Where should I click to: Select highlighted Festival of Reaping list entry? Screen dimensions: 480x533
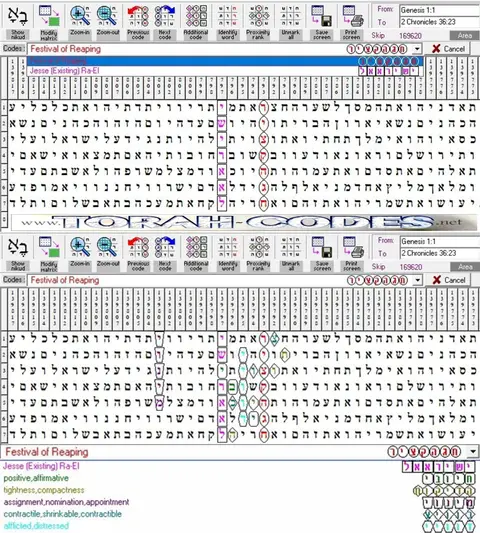(225, 61)
